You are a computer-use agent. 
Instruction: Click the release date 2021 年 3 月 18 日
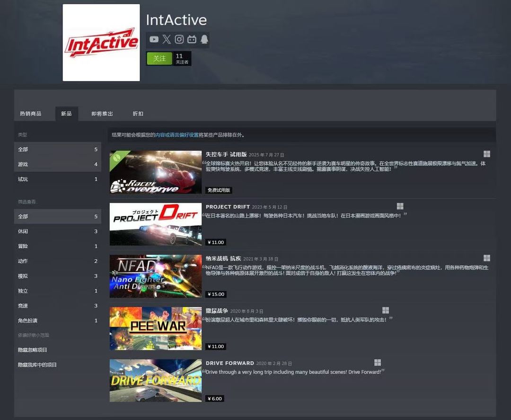261,259
